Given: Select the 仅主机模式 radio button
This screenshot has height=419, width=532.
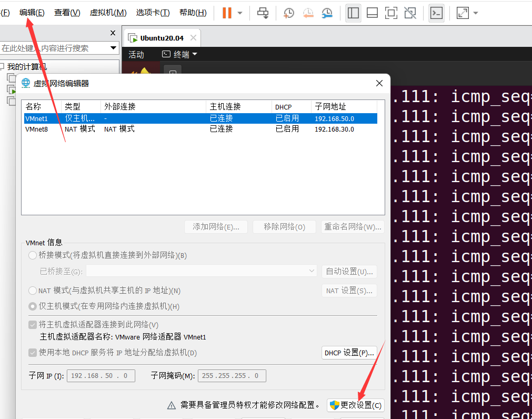Looking at the screenshot, I should pyautogui.click(x=33, y=306).
